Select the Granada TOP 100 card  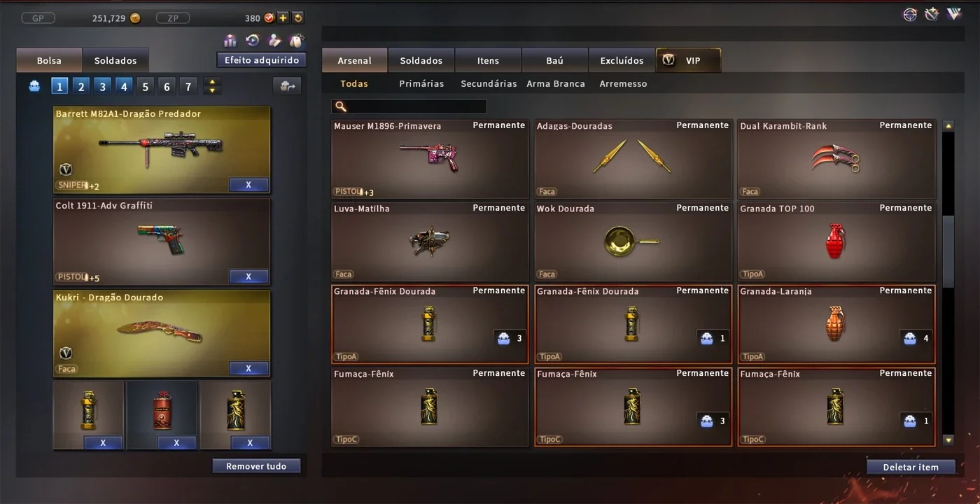coord(836,241)
